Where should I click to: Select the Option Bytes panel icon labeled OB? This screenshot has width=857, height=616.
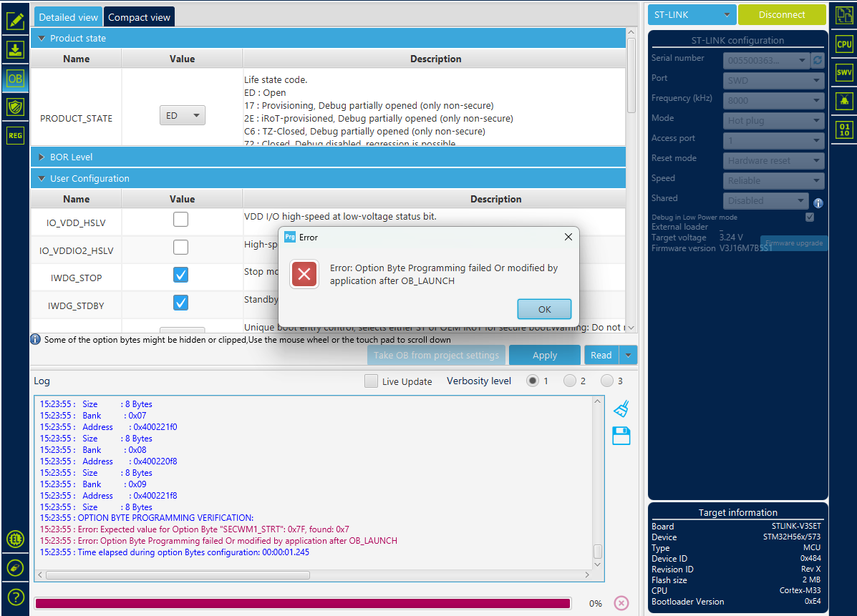15,79
